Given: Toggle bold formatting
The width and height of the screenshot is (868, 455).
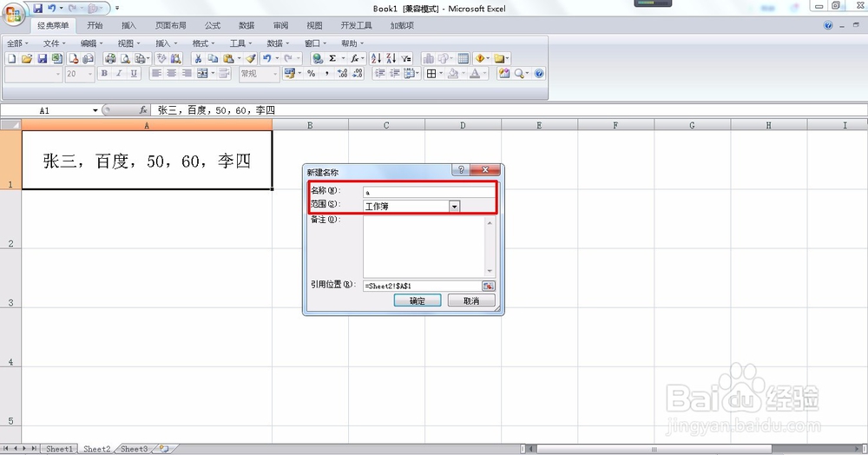Looking at the screenshot, I should point(104,73).
